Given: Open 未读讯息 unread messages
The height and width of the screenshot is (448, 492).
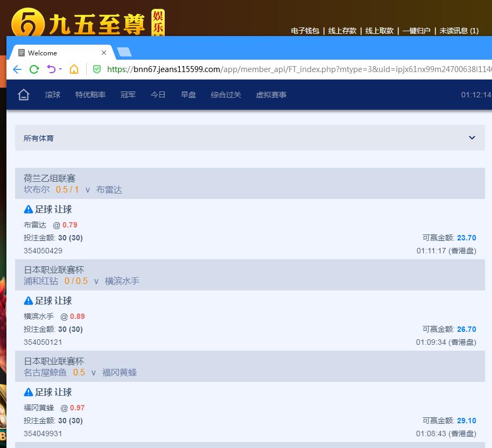Looking at the screenshot, I should [459, 31].
